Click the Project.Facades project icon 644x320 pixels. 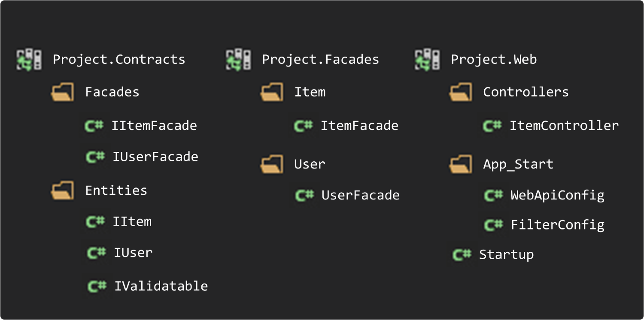click(x=238, y=60)
